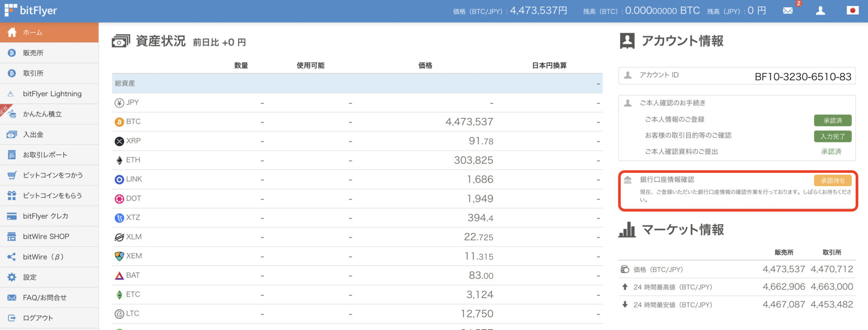Image resolution: width=868 pixels, height=330 pixels.
Task: Click the envelope icon for FAQ/お問合せ
Action: tap(12, 297)
